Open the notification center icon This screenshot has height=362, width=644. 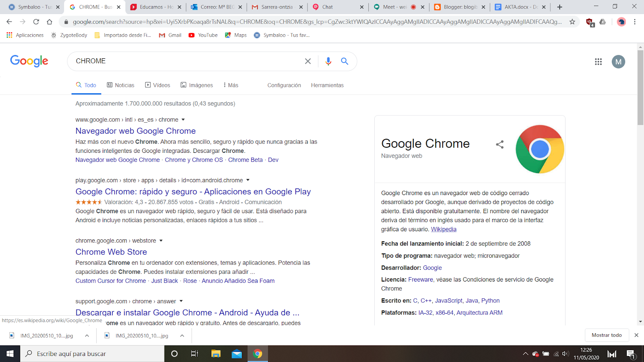pyautogui.click(x=631, y=354)
